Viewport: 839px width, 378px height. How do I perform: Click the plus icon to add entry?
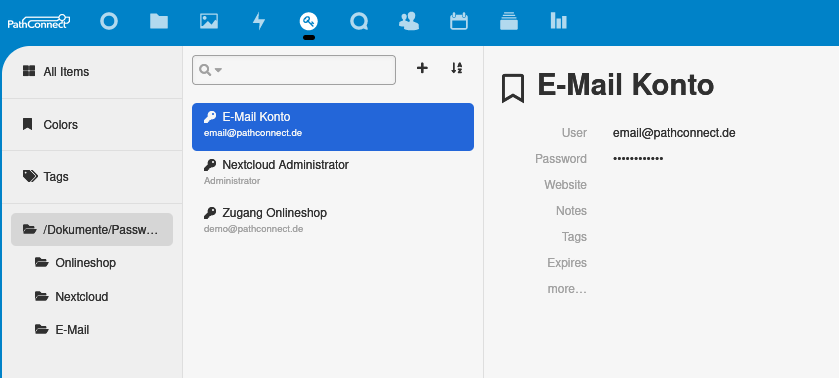coord(422,68)
